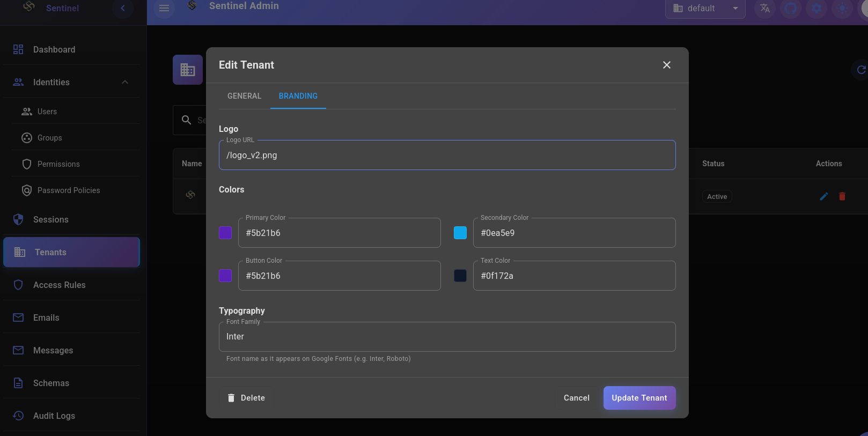Screen dimensions: 868x436
Task: Click the tenants page building icon
Action: click(188, 70)
